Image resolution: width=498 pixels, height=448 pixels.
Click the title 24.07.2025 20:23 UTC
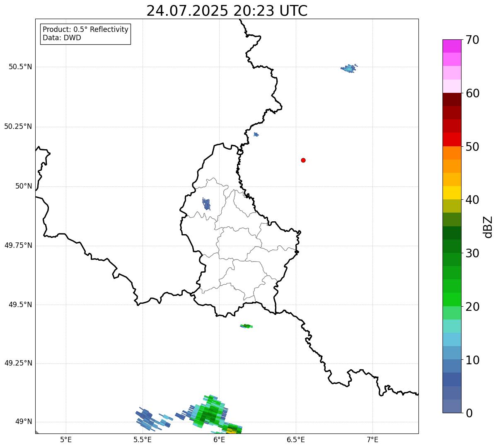tap(227, 10)
